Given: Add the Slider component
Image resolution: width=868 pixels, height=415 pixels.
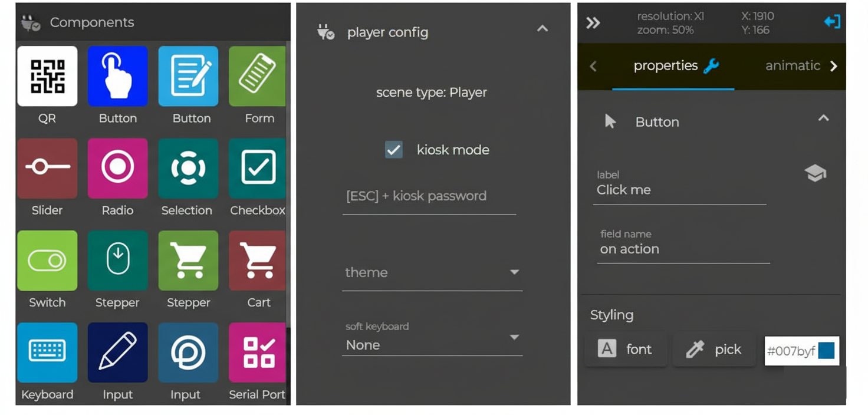Looking at the screenshot, I should pos(47,168).
